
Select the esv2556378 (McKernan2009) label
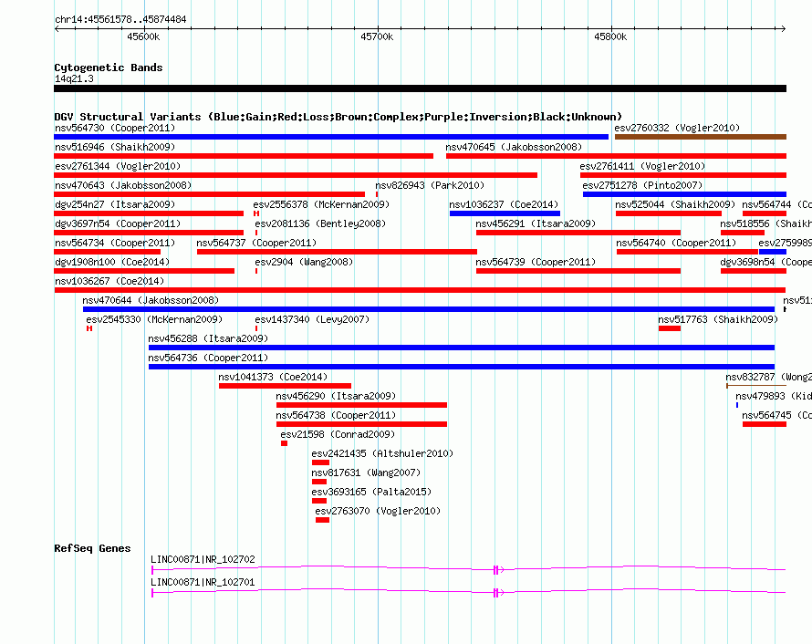[x=321, y=204]
